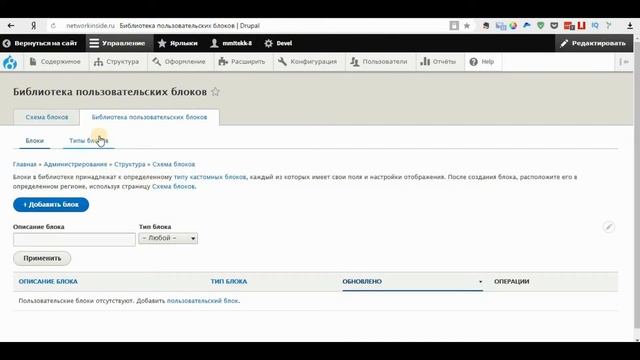This screenshot has width=640, height=360.
Task: Open the 'Содержимое' admin menu
Action: pos(55,62)
